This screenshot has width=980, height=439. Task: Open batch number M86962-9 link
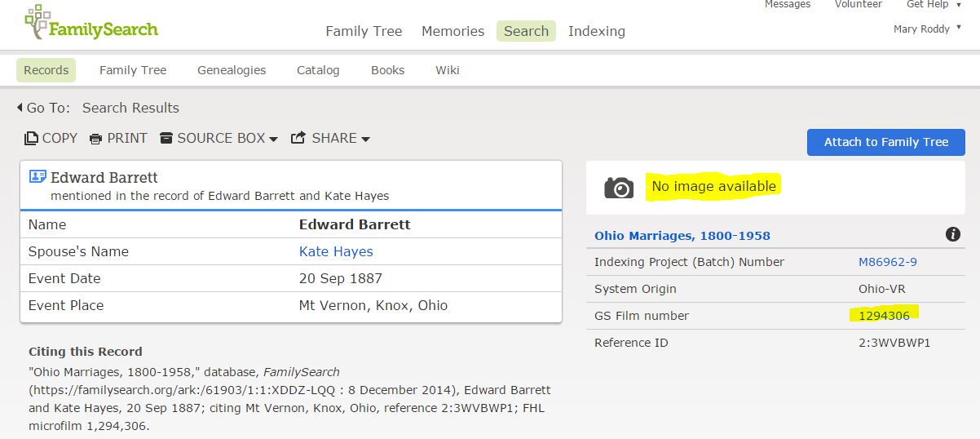coord(888,262)
